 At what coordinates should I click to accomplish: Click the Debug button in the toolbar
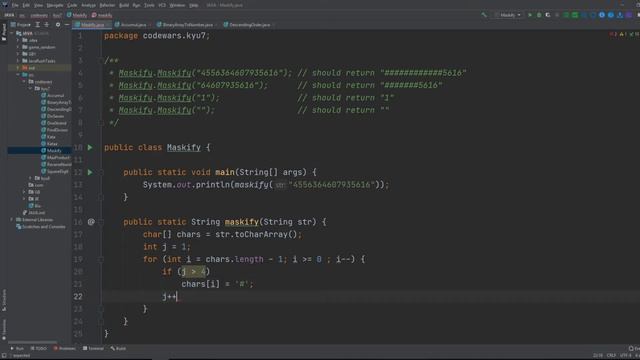click(539, 15)
